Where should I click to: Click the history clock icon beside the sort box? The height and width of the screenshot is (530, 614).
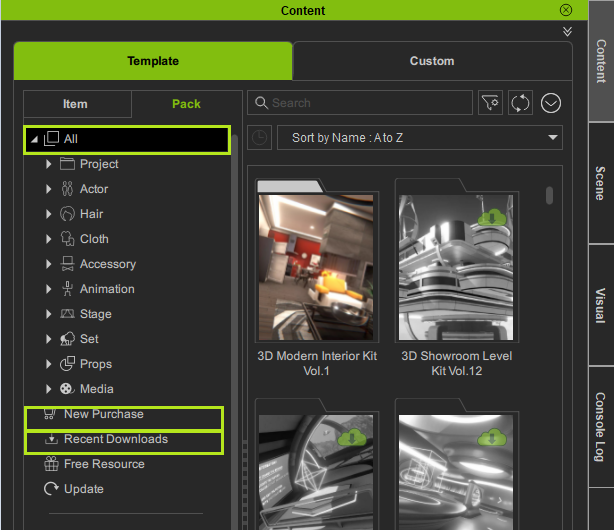[x=259, y=137]
